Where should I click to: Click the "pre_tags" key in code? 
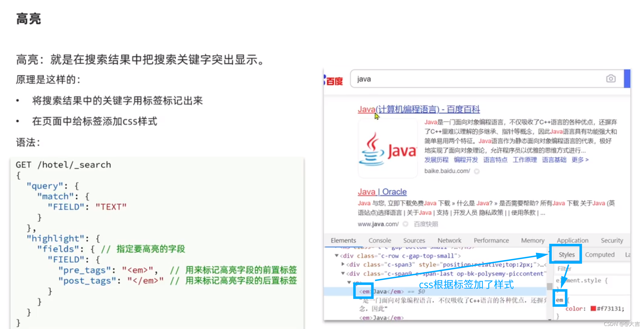click(x=84, y=270)
